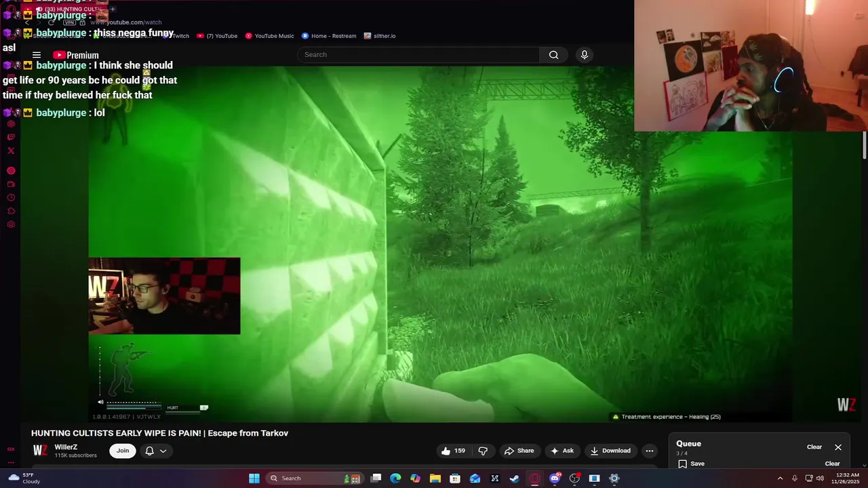Click the taskbar Search box
868x488 pixels.
tap(314, 479)
